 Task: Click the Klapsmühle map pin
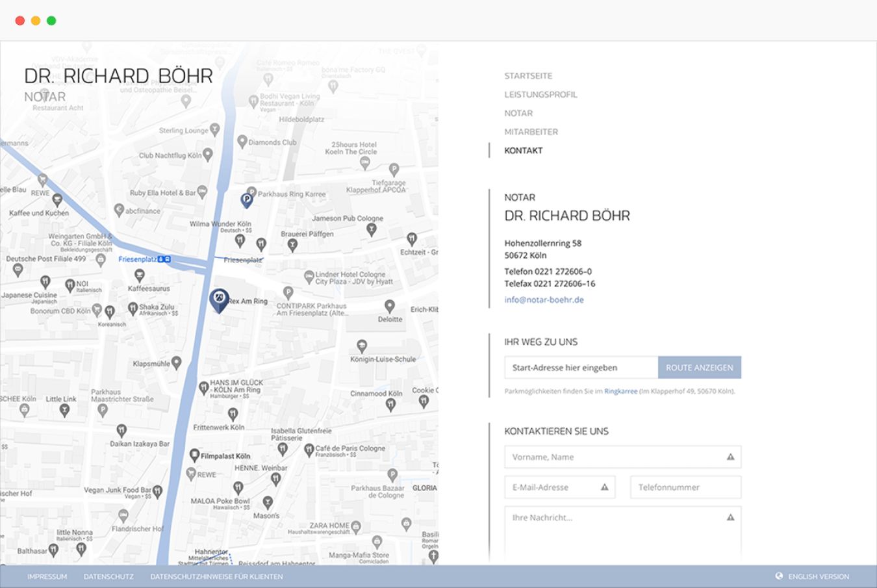[x=176, y=363]
